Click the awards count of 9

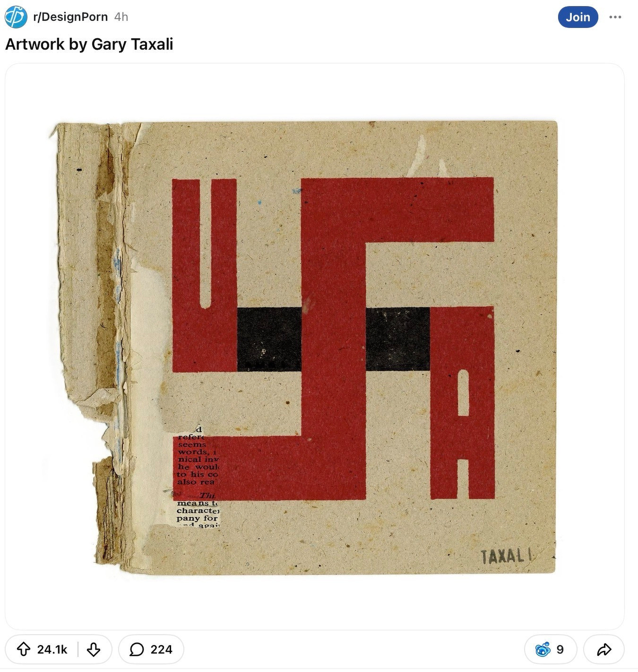pyautogui.click(x=560, y=649)
